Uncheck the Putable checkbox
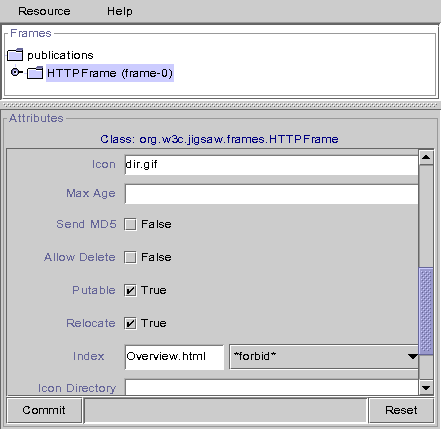The width and height of the screenshot is (441, 430). pyautogui.click(x=130, y=290)
